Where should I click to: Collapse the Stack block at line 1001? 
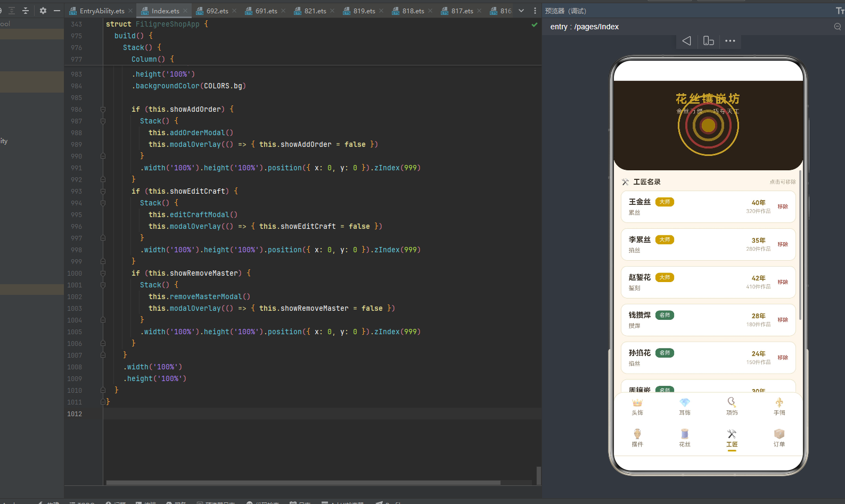point(103,285)
